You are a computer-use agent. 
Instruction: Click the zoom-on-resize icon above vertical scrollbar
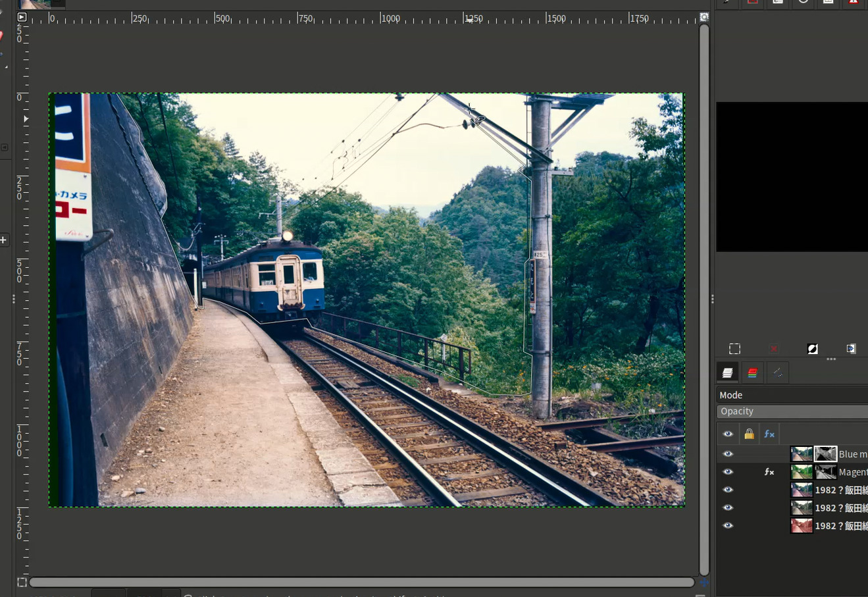(x=704, y=17)
